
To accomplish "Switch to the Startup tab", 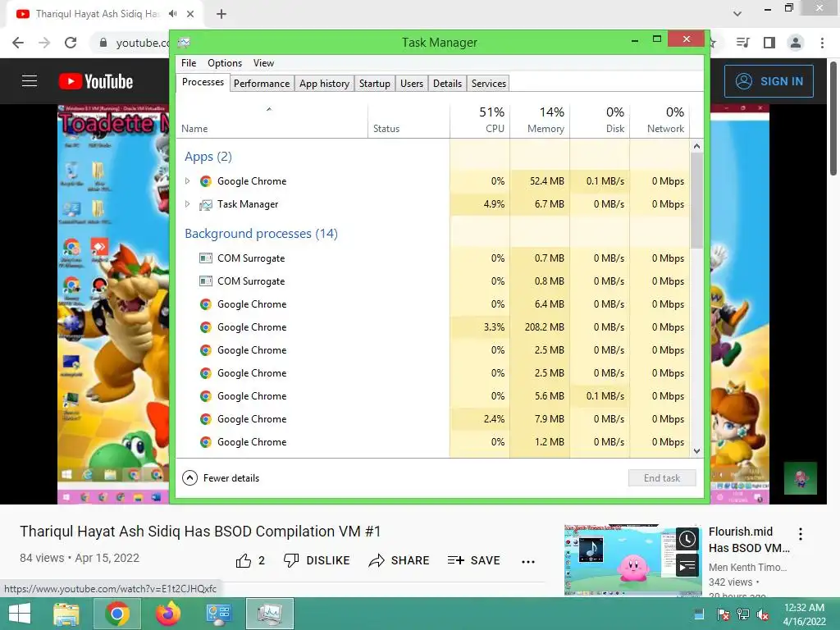I will point(374,84).
